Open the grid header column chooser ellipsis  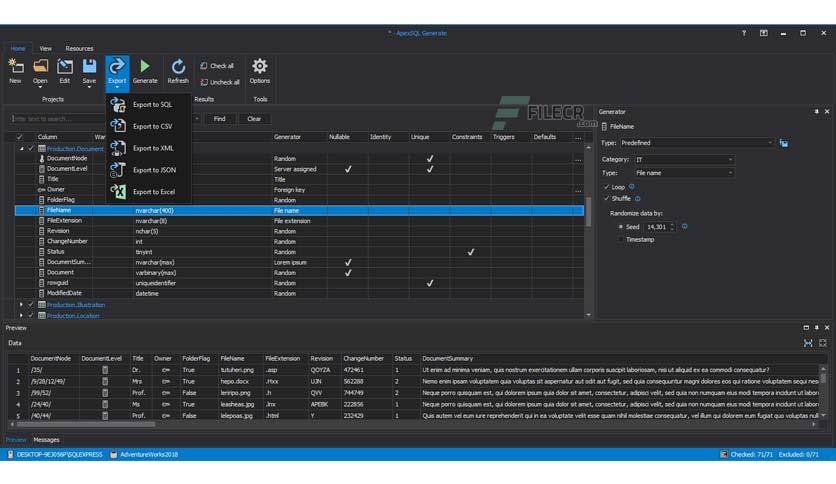(578, 138)
